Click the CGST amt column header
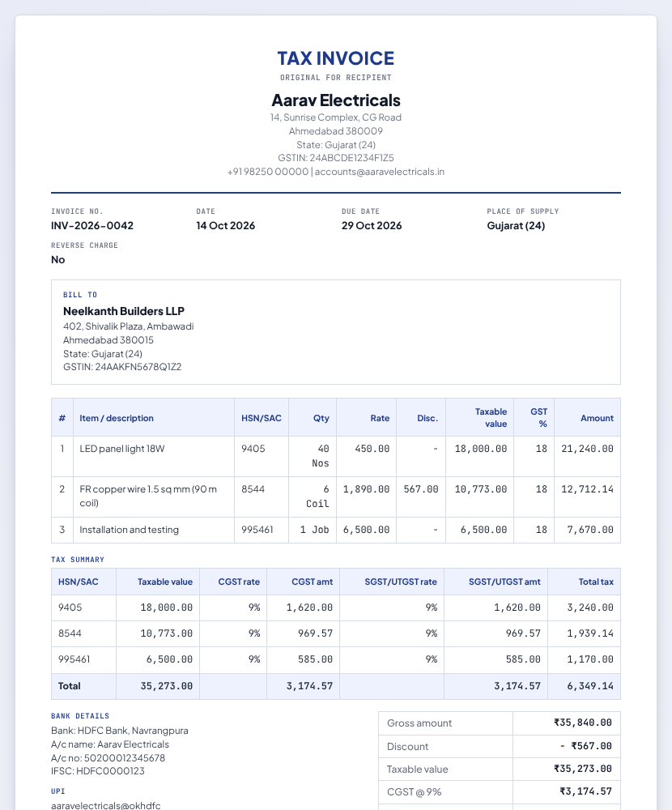The height and width of the screenshot is (810, 672). tap(312, 582)
